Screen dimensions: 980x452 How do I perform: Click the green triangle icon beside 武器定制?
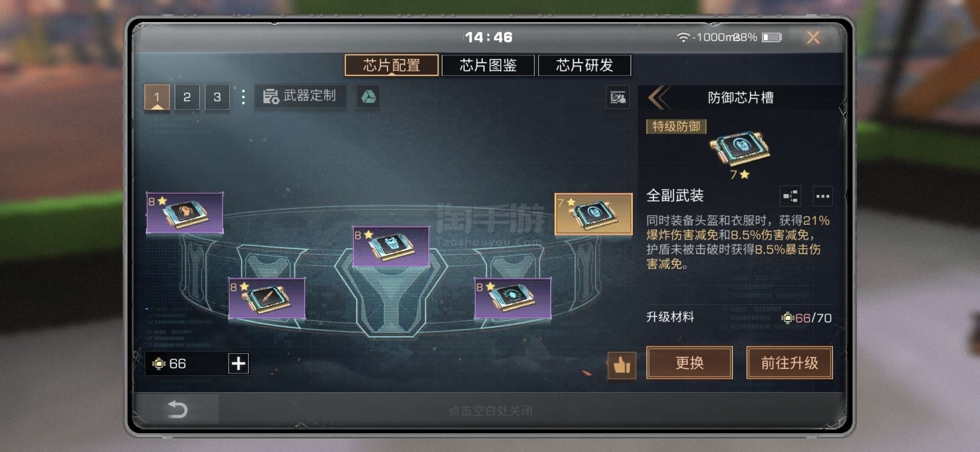[x=368, y=97]
